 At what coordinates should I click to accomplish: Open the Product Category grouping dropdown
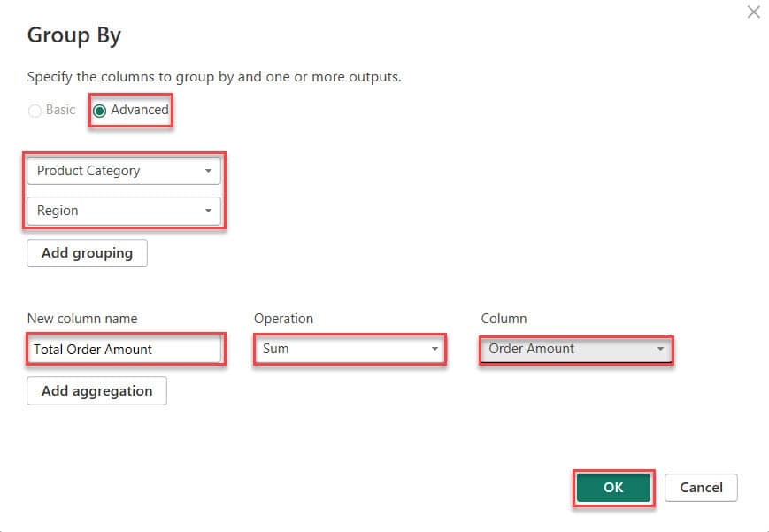(x=124, y=171)
